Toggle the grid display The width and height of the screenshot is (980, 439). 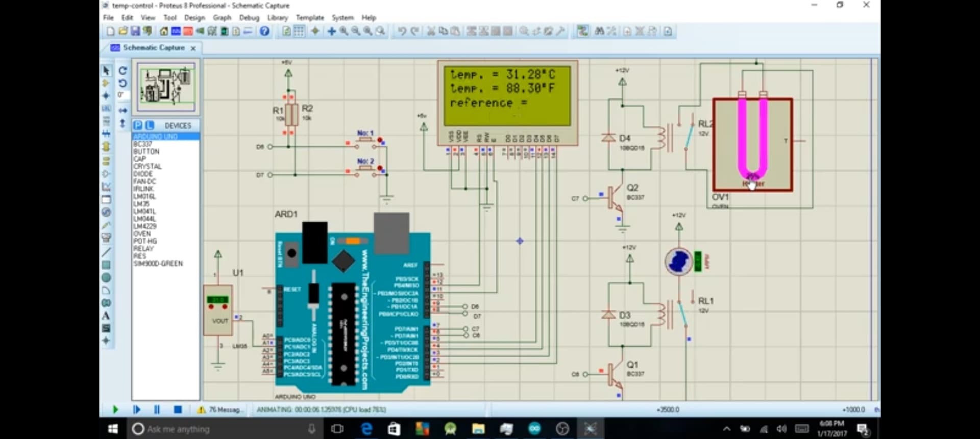pyautogui.click(x=299, y=31)
